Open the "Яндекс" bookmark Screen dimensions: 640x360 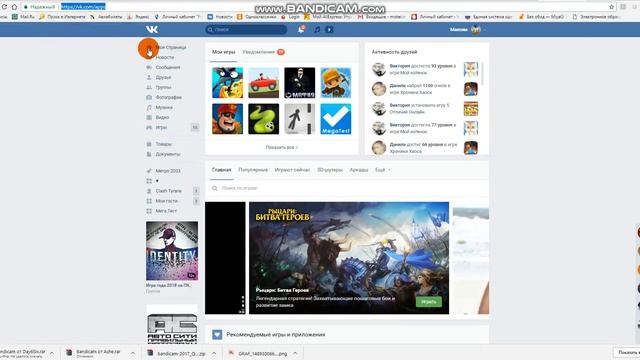coord(138,17)
